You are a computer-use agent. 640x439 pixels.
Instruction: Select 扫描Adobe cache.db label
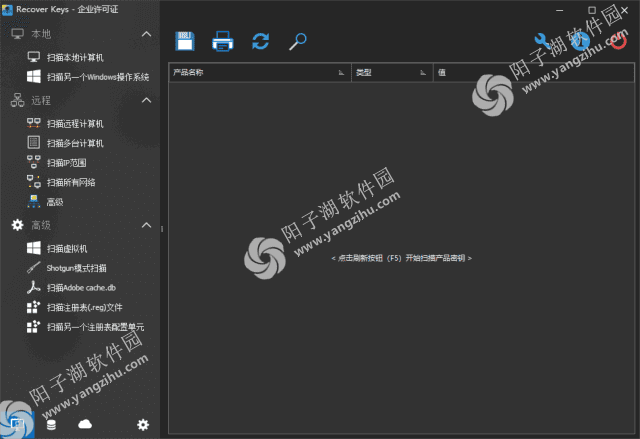pos(81,288)
